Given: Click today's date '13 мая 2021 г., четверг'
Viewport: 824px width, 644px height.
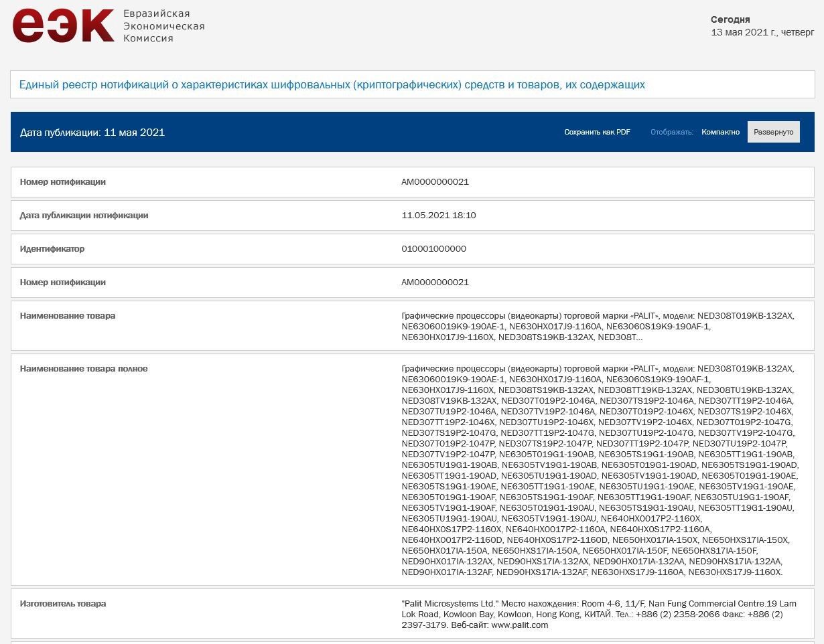Looking at the screenshot, I should [x=763, y=32].
